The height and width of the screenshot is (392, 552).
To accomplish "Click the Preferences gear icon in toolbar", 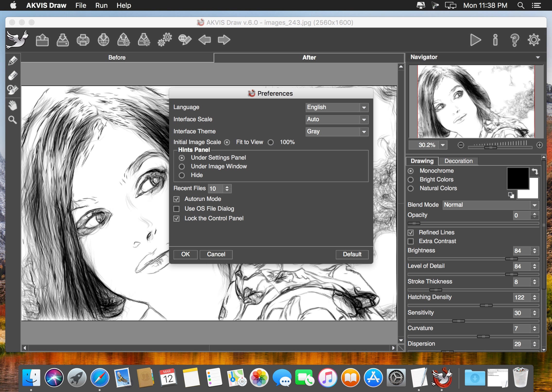I will point(534,40).
